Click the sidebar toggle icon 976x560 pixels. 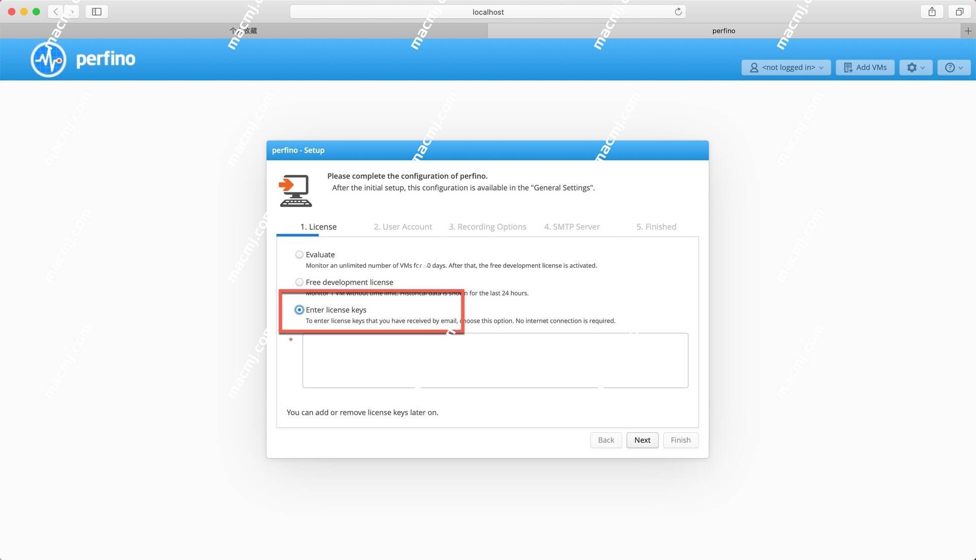pyautogui.click(x=97, y=11)
